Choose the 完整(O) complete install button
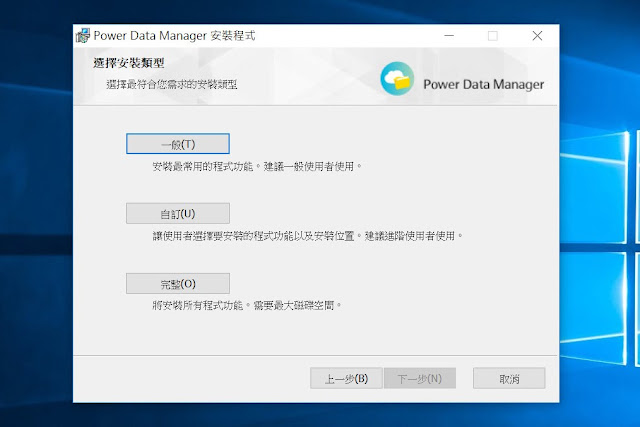This screenshot has height=427, width=640. click(x=178, y=283)
